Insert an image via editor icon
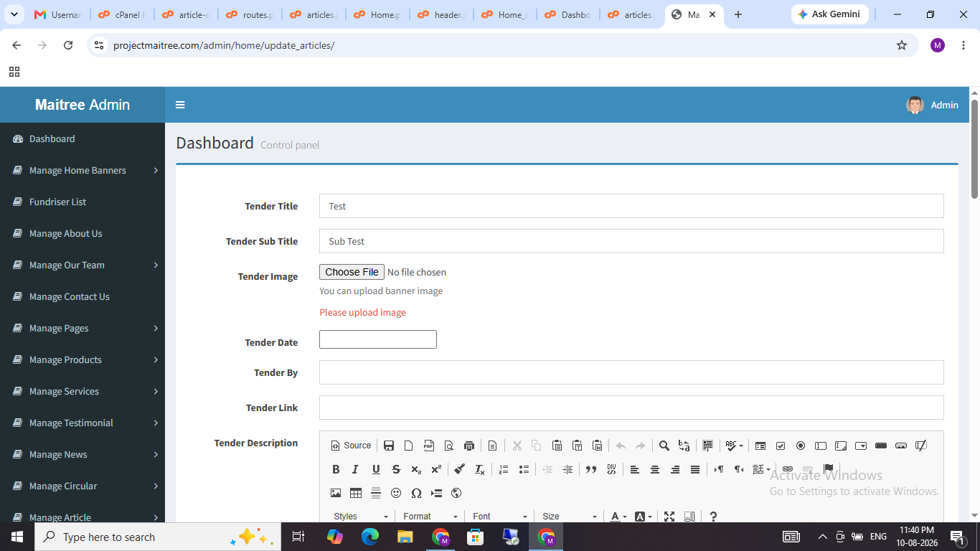 coord(336,493)
